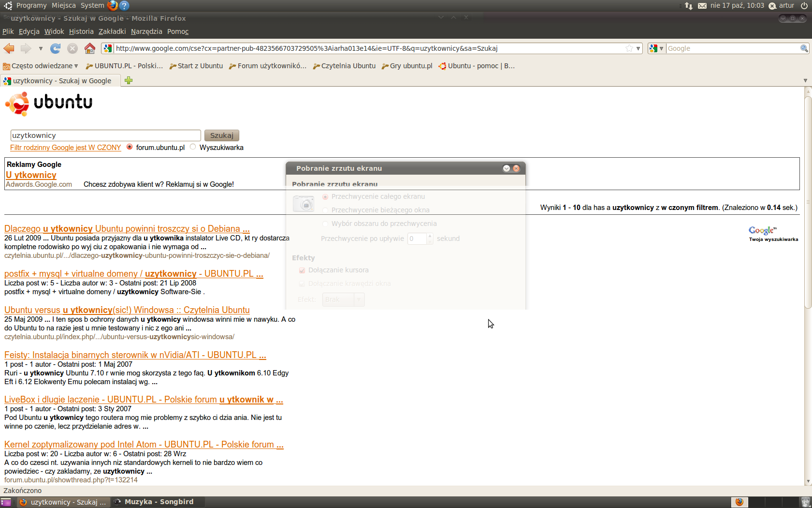Image resolution: width=812 pixels, height=508 pixels.
Task: Go to the home page icon
Action: 89,48
